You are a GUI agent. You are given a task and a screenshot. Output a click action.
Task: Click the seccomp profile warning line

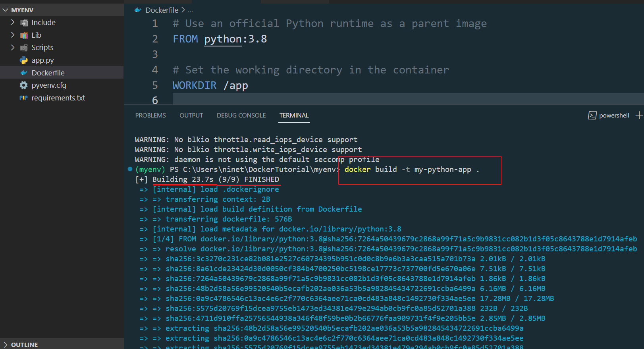tap(257, 160)
